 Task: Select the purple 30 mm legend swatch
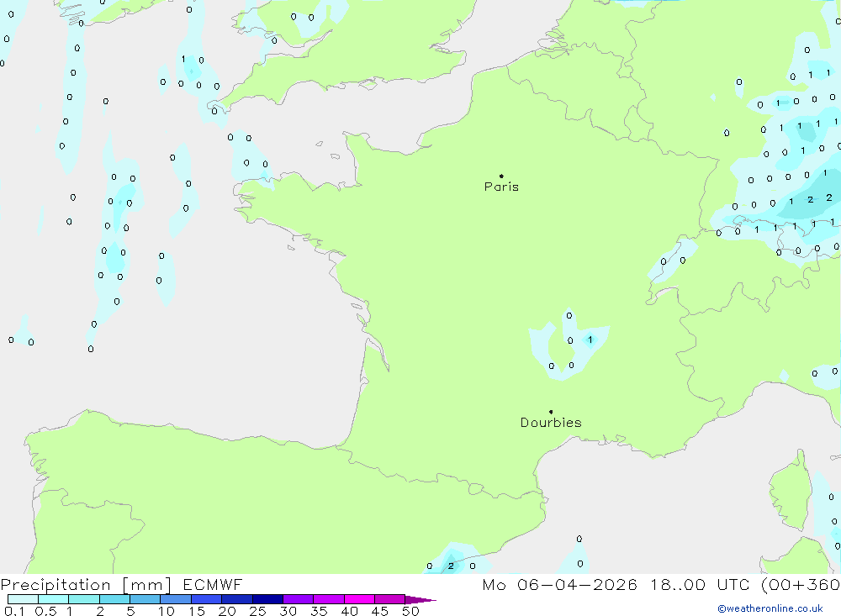[299, 599]
